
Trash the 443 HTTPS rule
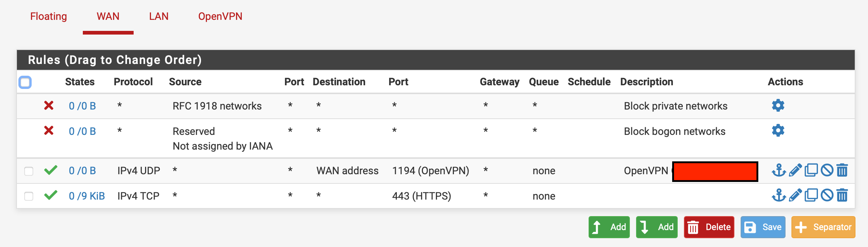842,196
